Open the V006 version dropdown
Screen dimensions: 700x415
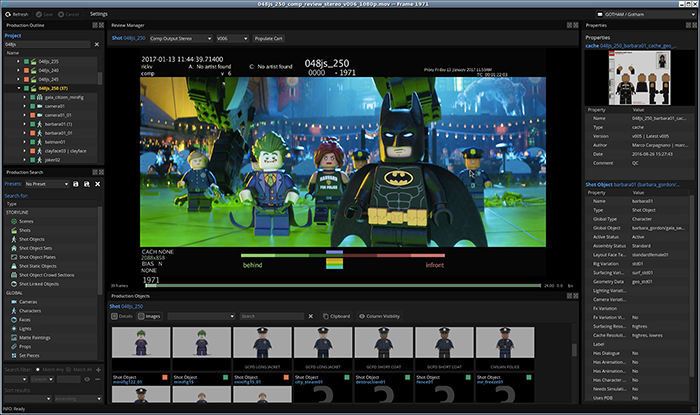pyautogui.click(x=232, y=38)
